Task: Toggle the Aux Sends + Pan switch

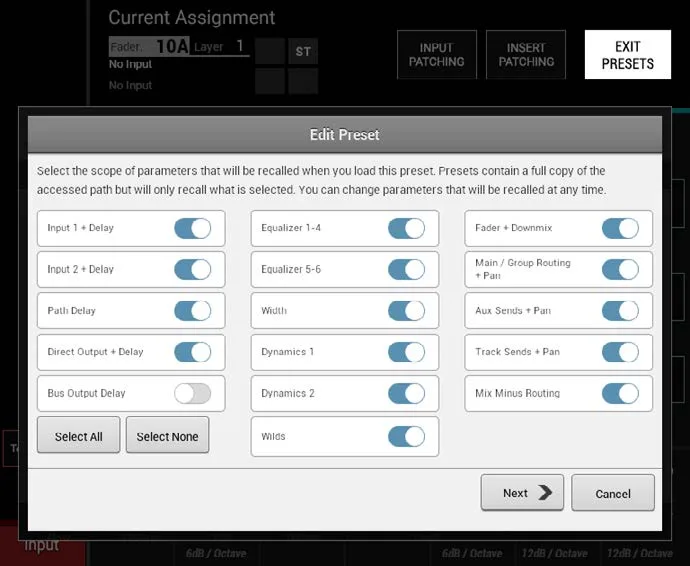Action: [620, 311]
